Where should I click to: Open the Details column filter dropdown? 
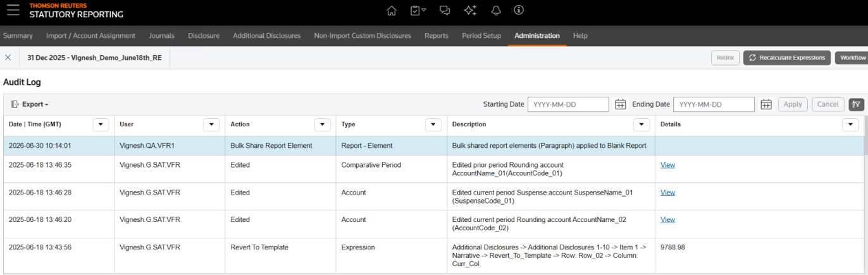850,125
